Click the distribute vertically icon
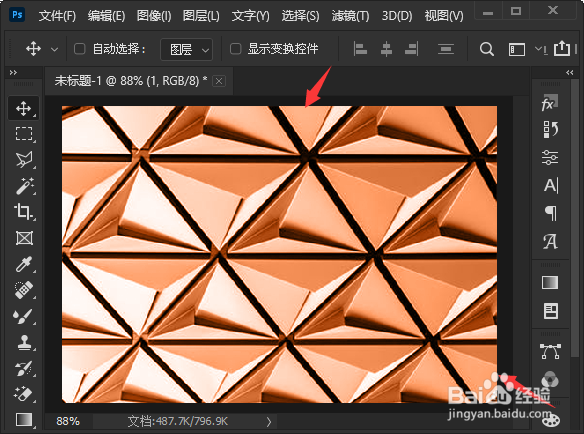This screenshot has height=434, width=584. pyautogui.click(x=446, y=49)
